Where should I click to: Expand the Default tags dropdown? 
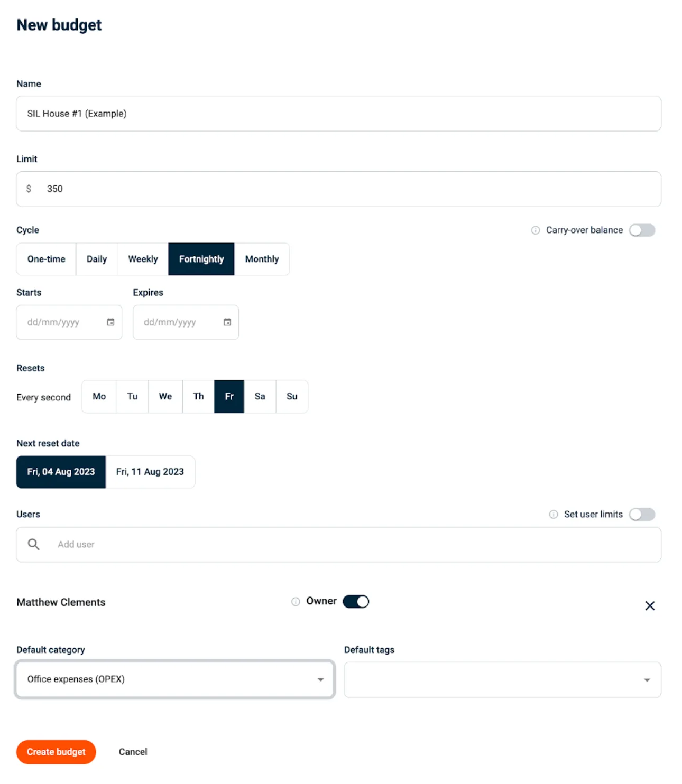point(502,680)
